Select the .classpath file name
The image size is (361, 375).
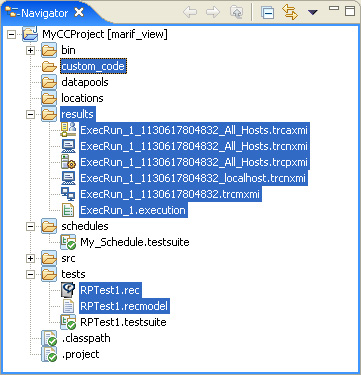click(x=86, y=338)
